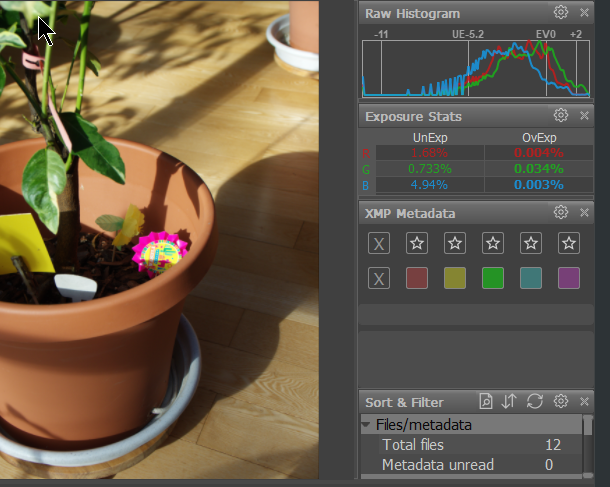
Task: Click the sort order arrows icon
Action: [x=510, y=402]
